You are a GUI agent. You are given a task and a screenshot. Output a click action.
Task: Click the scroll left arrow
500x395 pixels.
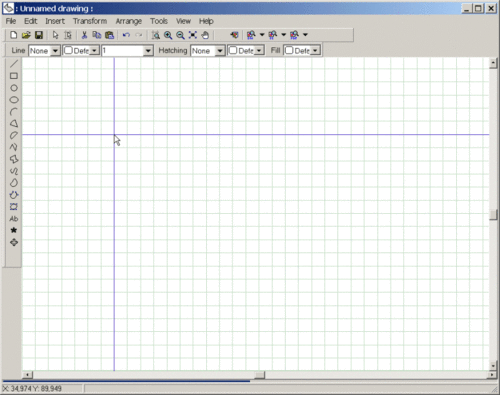click(28, 375)
